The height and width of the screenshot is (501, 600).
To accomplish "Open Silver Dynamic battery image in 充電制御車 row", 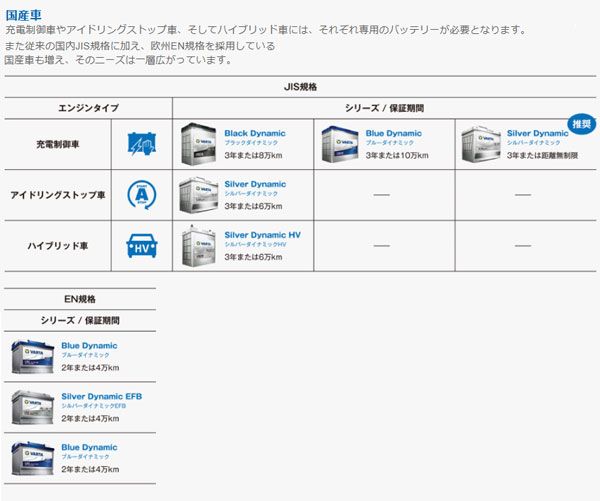I will (x=481, y=144).
